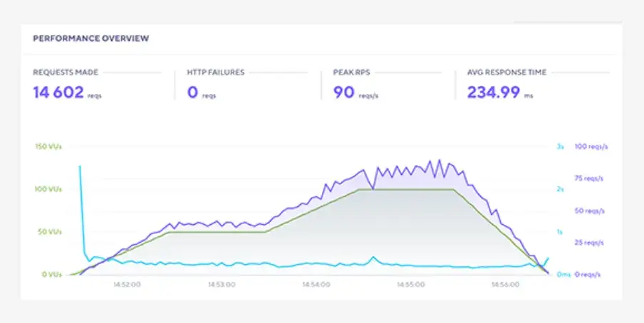The width and height of the screenshot is (644, 323).
Task: Select the 14:53:00 time axis label
Action: pos(221,284)
